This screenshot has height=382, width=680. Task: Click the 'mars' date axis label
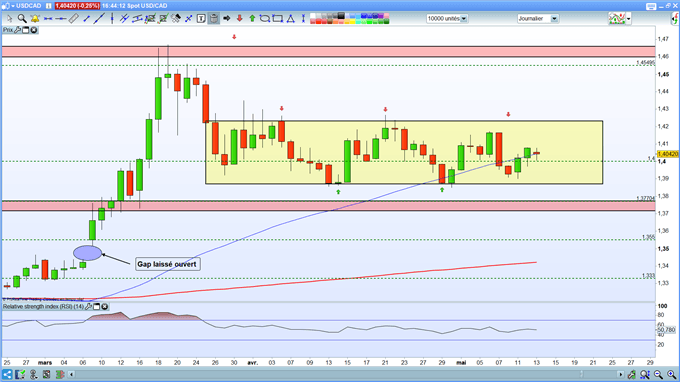(45, 362)
